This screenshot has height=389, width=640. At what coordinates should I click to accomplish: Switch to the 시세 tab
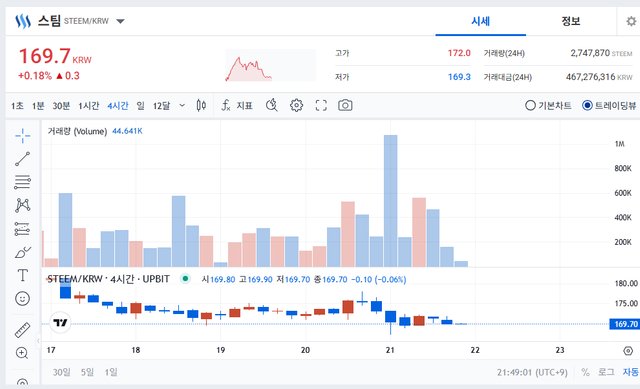(480, 21)
